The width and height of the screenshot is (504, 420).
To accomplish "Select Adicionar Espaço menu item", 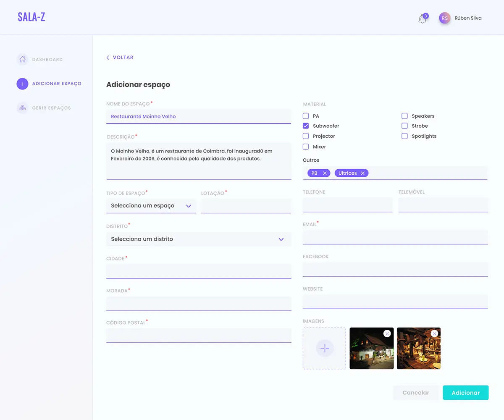I will pos(57,84).
